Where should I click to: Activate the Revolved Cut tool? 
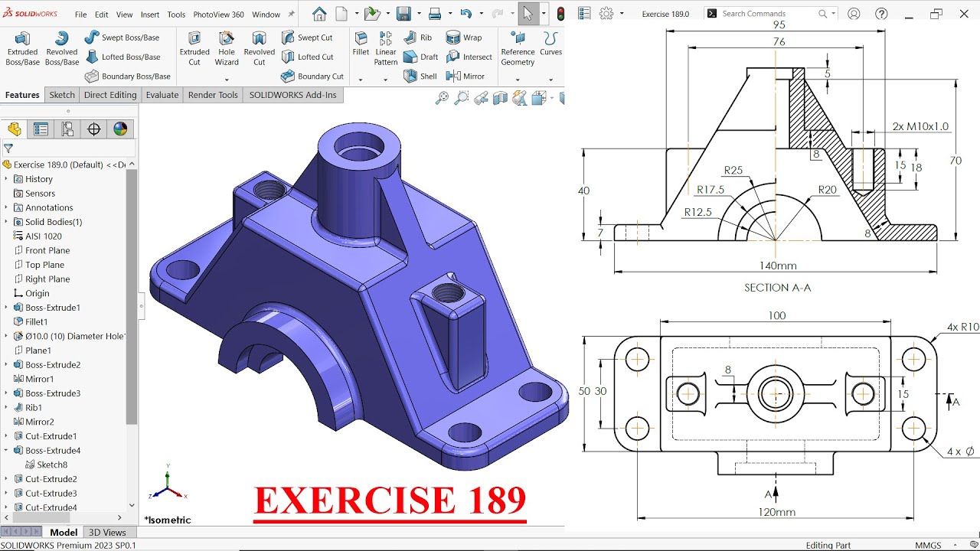[260, 49]
